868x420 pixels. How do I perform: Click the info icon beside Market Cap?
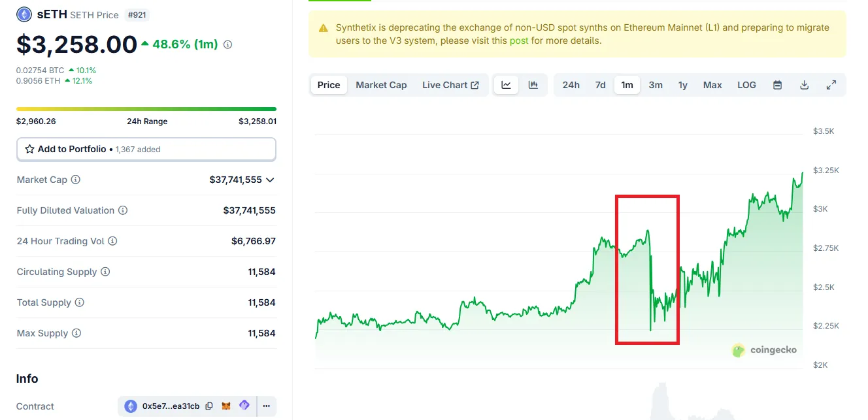point(76,180)
